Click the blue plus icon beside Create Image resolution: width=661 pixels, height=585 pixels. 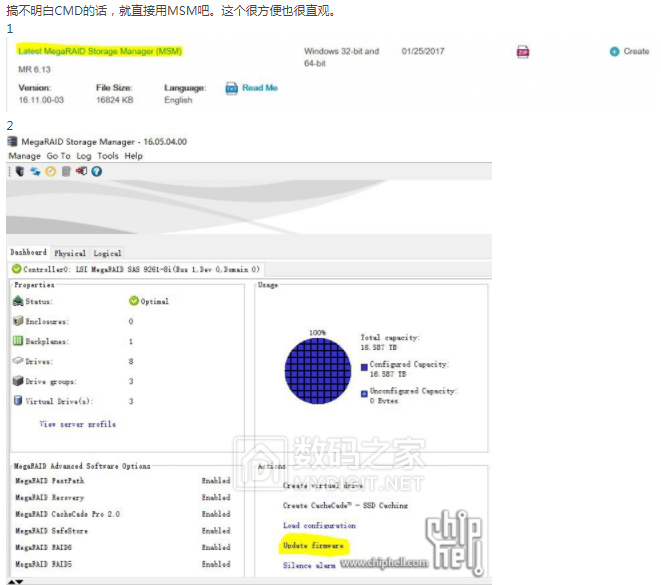tap(614, 51)
